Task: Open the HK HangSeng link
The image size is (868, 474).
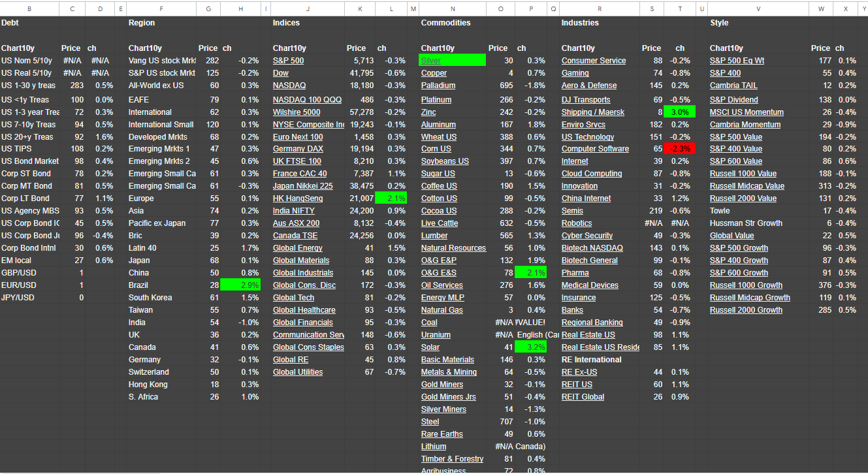Action: [x=298, y=198]
